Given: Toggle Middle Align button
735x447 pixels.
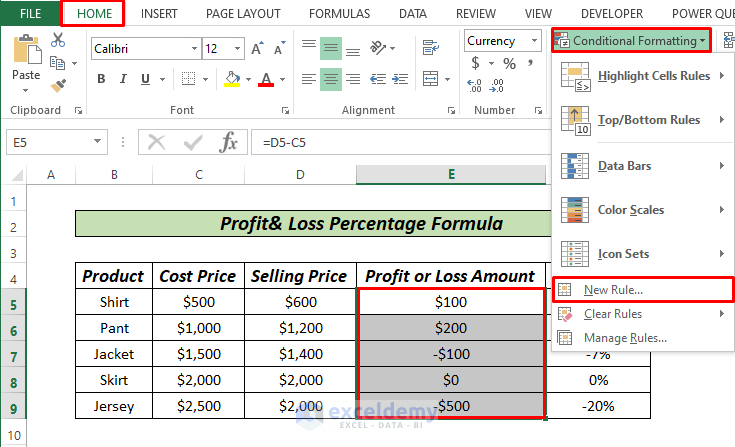Looking at the screenshot, I should pos(330,48).
